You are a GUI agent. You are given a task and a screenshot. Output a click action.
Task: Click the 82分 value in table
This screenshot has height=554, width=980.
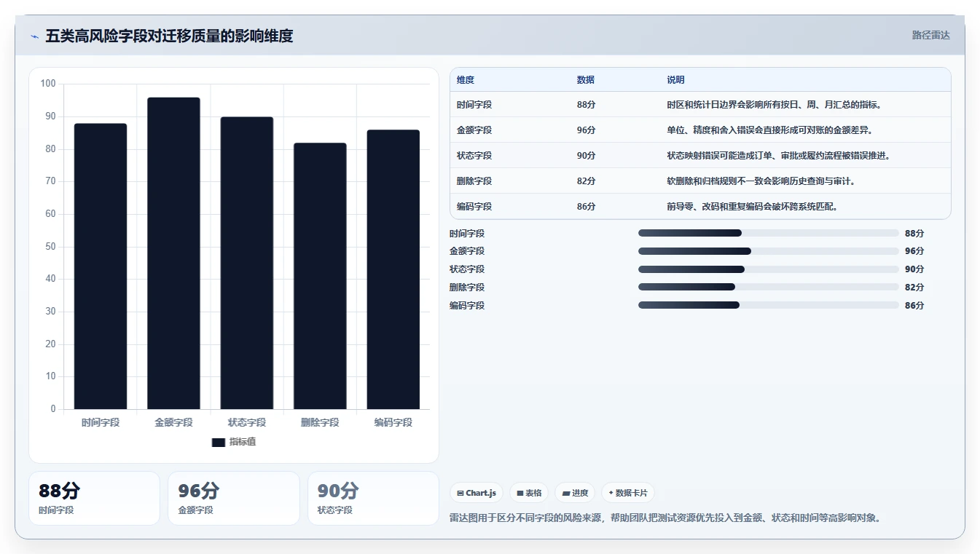pyautogui.click(x=586, y=181)
